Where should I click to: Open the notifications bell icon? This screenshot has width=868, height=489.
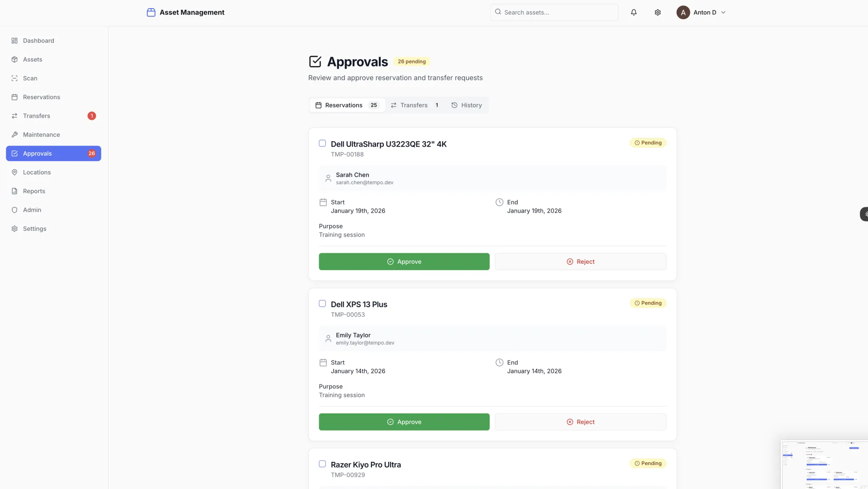click(x=633, y=13)
